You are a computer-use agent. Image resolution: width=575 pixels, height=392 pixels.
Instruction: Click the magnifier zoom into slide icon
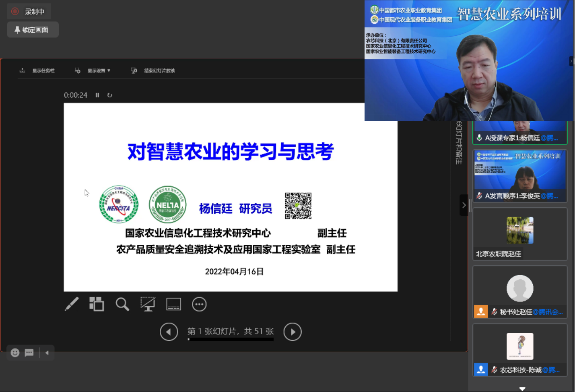click(x=122, y=304)
